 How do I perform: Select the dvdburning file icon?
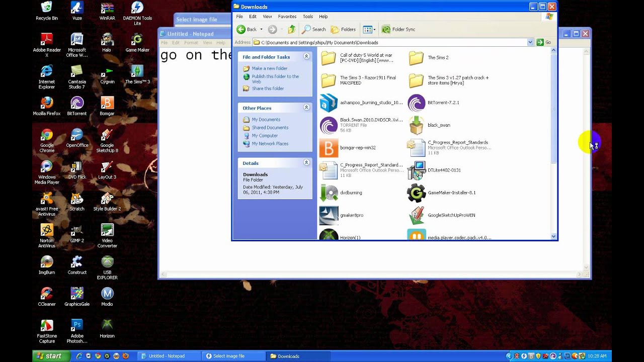(x=329, y=193)
